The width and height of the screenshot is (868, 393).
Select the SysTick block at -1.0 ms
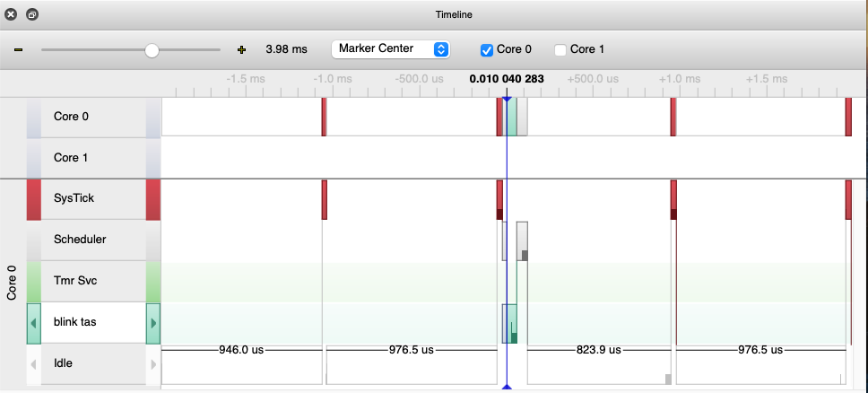tap(325, 199)
